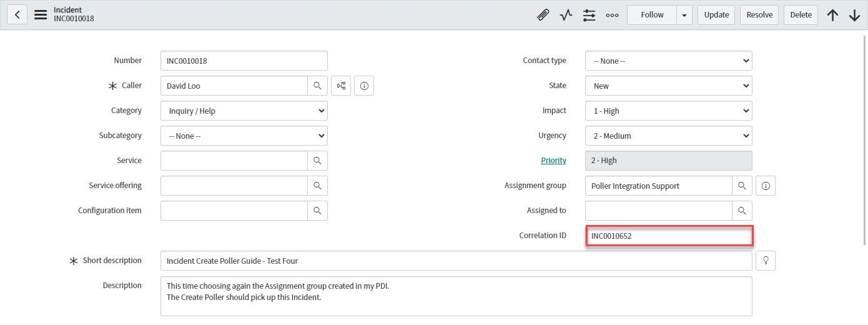Viewport: 868px width, 325px height.
Task: Click the Correlation ID input field
Action: tap(668, 236)
